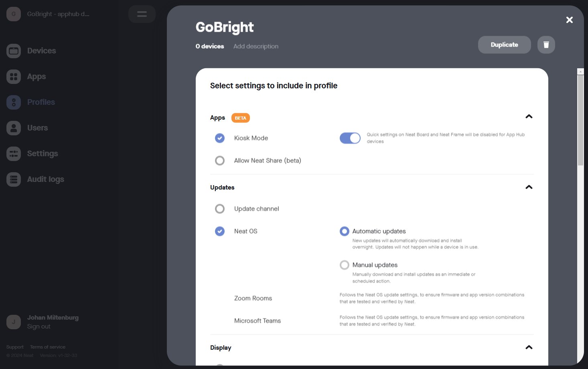Collapse the Display settings section
The image size is (588, 369).
(529, 347)
